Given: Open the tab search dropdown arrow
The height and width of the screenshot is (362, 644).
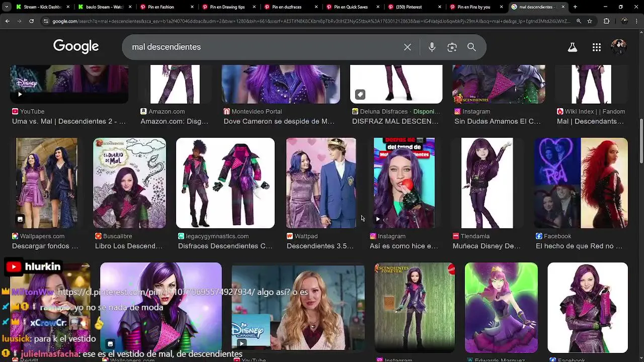Looking at the screenshot, I should point(6,7).
